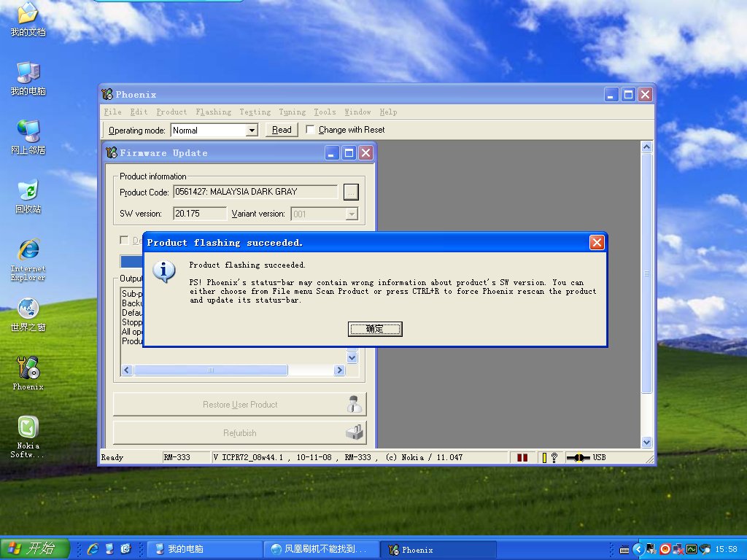This screenshot has width=747, height=560.
Task: Click the RM-333 status bar text
Action: click(177, 458)
